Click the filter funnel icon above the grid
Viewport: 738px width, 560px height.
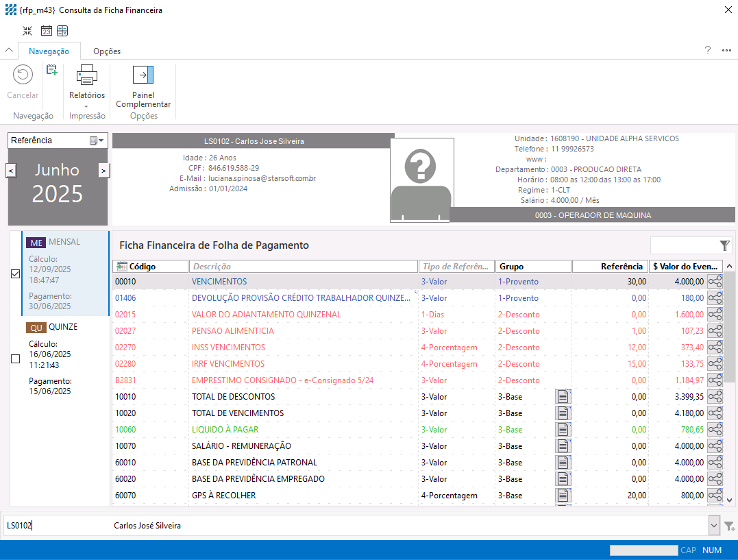725,245
